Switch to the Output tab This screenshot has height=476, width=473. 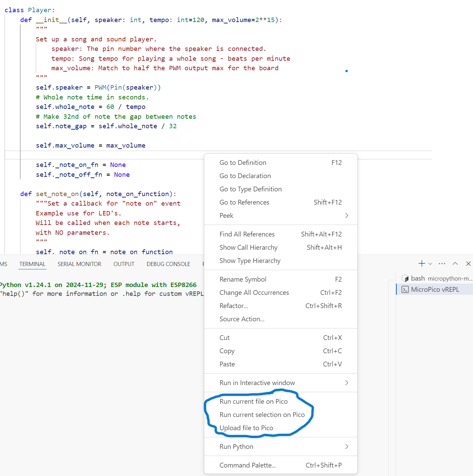click(124, 264)
